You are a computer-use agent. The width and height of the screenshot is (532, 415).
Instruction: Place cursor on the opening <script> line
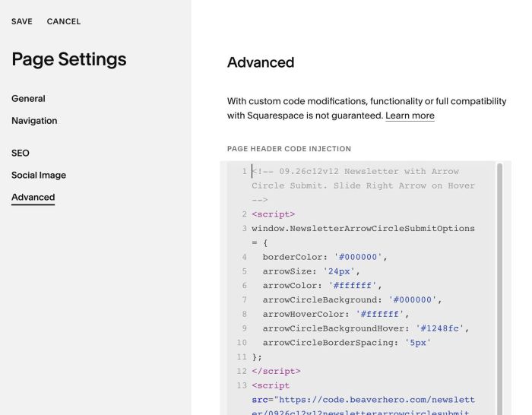[x=273, y=214]
